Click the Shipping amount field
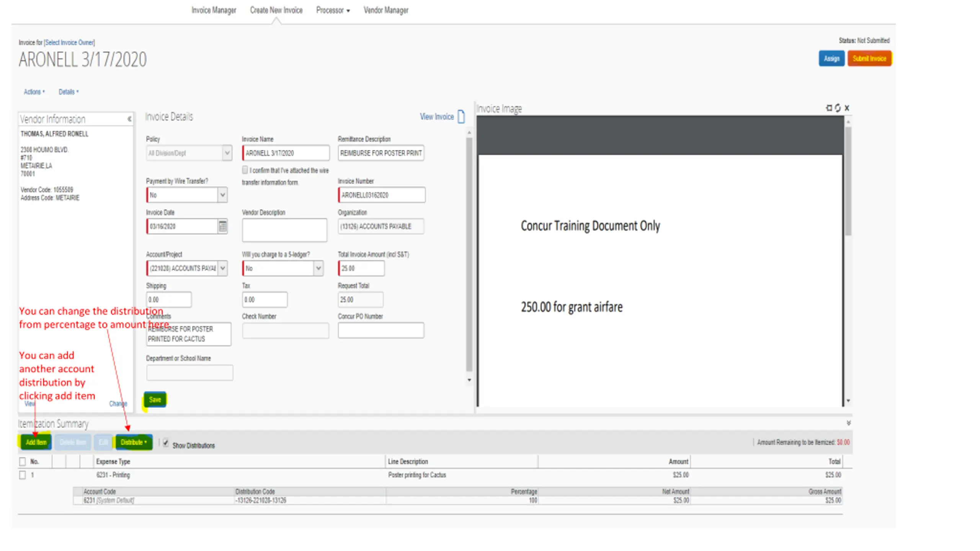 tap(169, 300)
